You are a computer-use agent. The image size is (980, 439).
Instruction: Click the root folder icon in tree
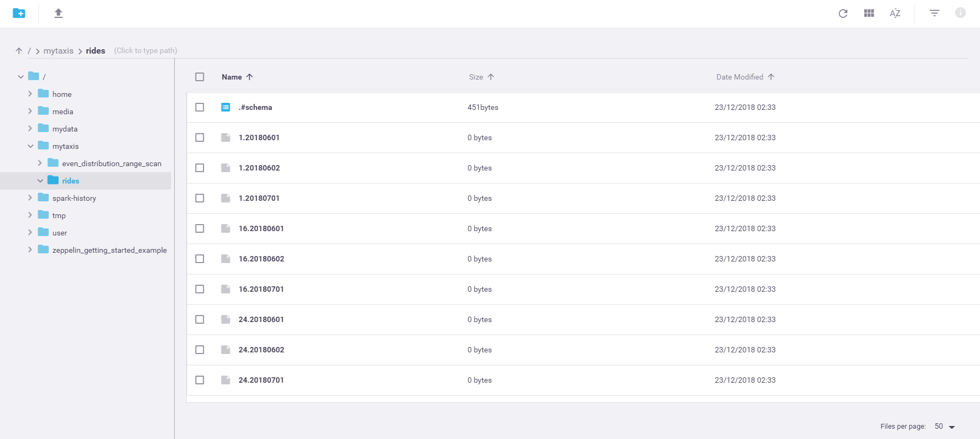pos(34,76)
